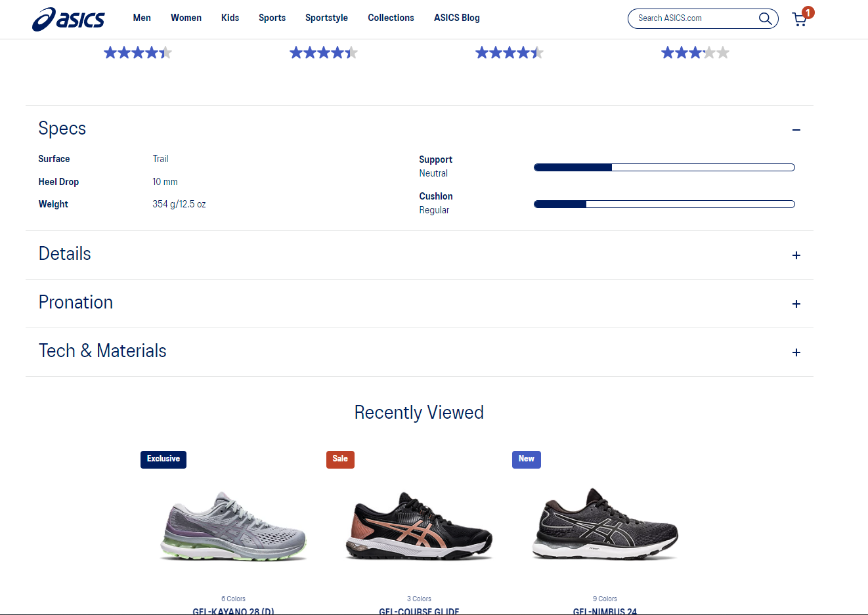Click the ASICS logo

[x=68, y=19]
